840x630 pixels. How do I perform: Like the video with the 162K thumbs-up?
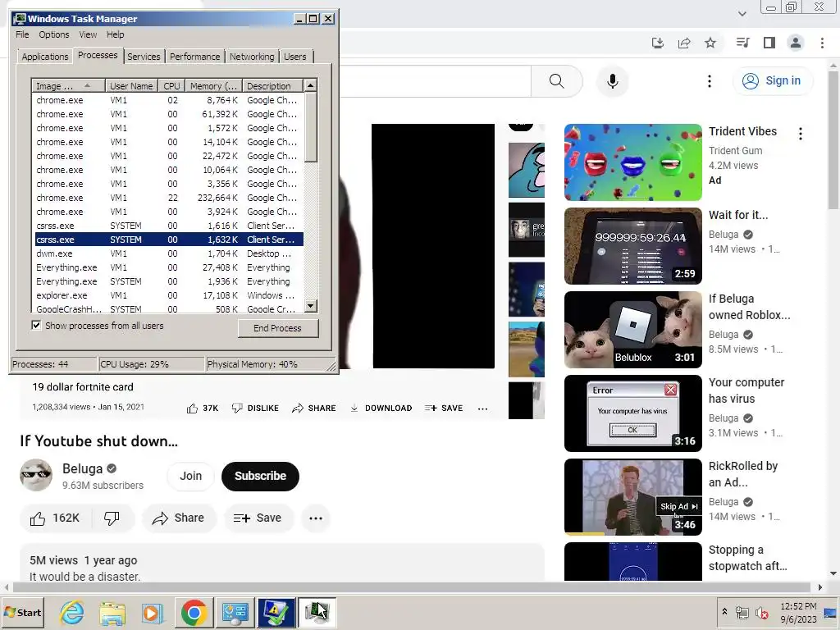[x=55, y=518]
